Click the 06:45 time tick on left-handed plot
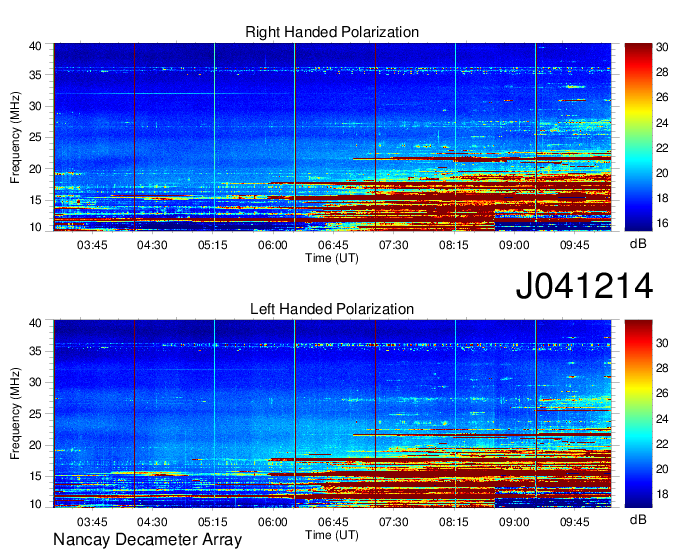Image resolution: width=680 pixels, height=552 pixels. pos(333,522)
